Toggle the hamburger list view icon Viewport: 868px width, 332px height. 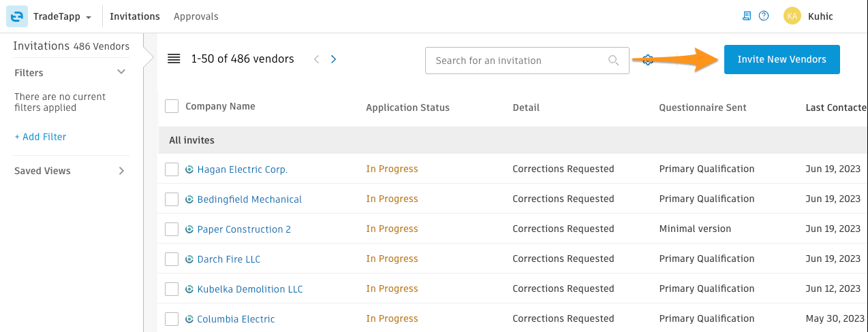(x=174, y=59)
